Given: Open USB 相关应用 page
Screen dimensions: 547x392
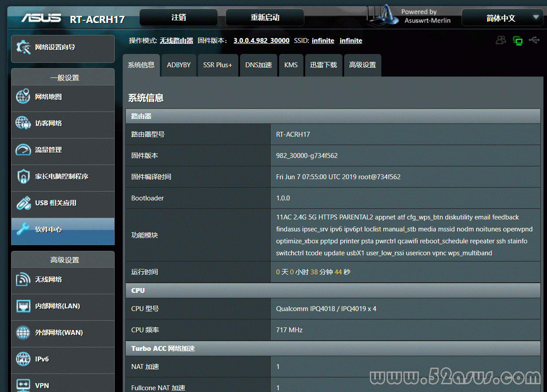Looking at the screenshot, I should (x=63, y=204).
